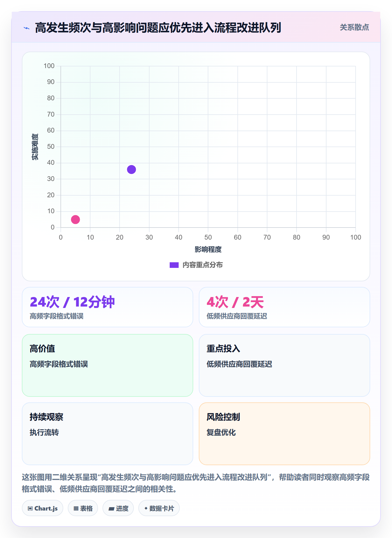Viewport: 392px width, 538px height.
Task: Open the 24次 / 12分钟 stat card
Action: tap(108, 307)
